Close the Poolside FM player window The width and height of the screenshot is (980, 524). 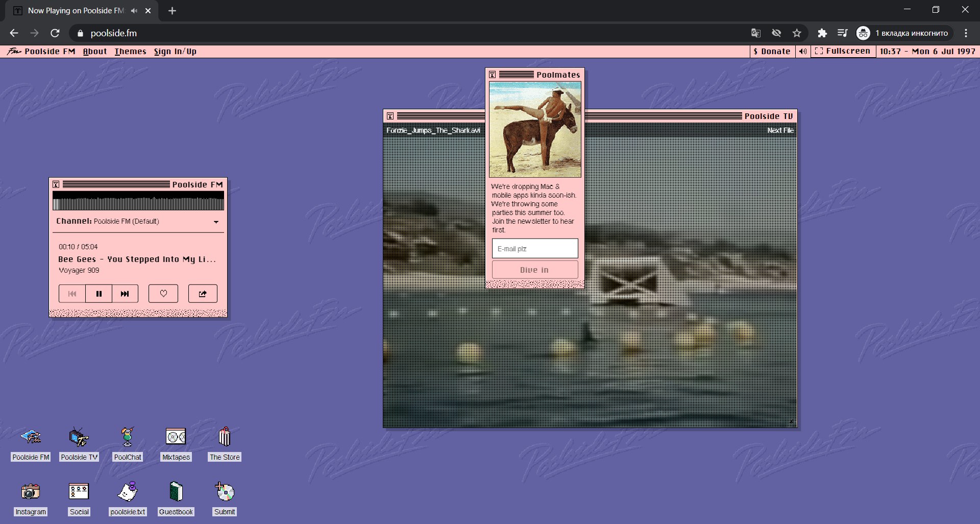click(56, 184)
